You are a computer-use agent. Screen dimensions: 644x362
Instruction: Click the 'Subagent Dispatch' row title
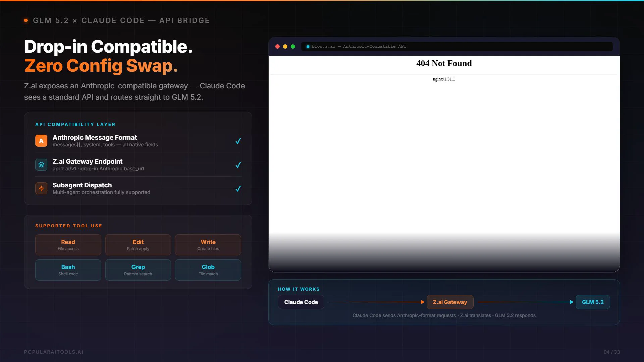(82, 185)
